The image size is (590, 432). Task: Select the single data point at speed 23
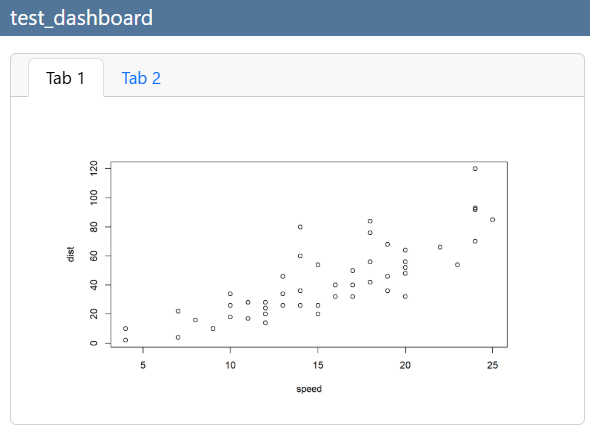[457, 265]
